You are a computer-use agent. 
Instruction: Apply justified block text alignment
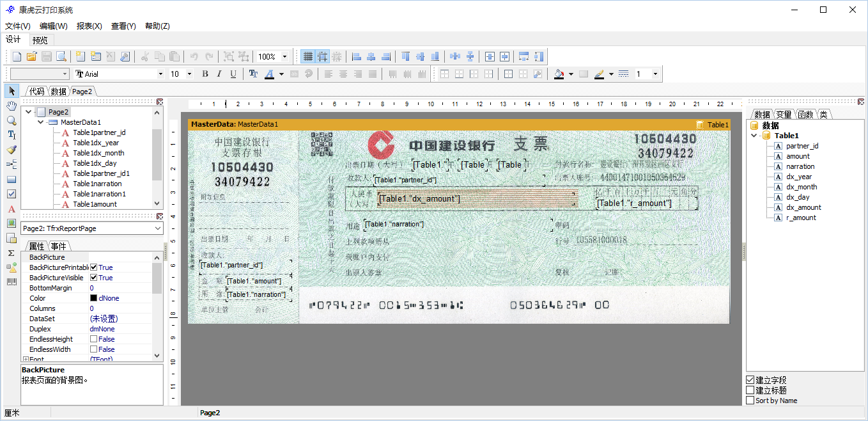(x=373, y=74)
